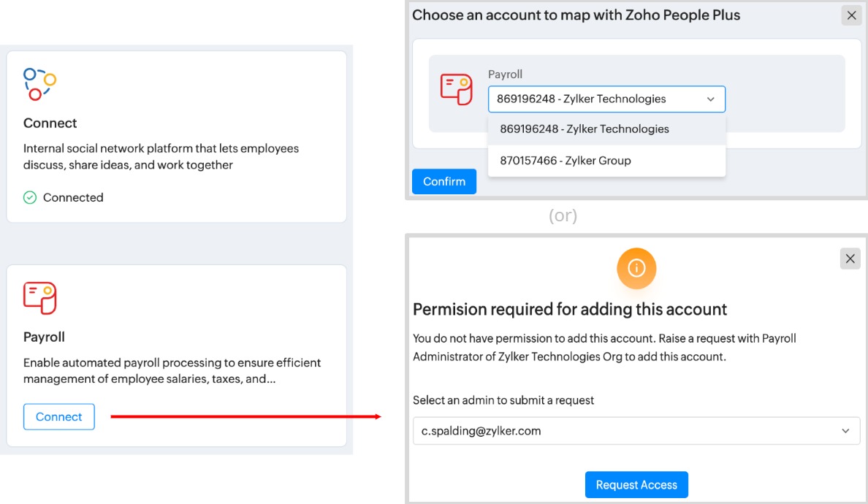Screen dimensions: 868x504
Task: Close the Choose an account dialog
Action: (x=851, y=15)
